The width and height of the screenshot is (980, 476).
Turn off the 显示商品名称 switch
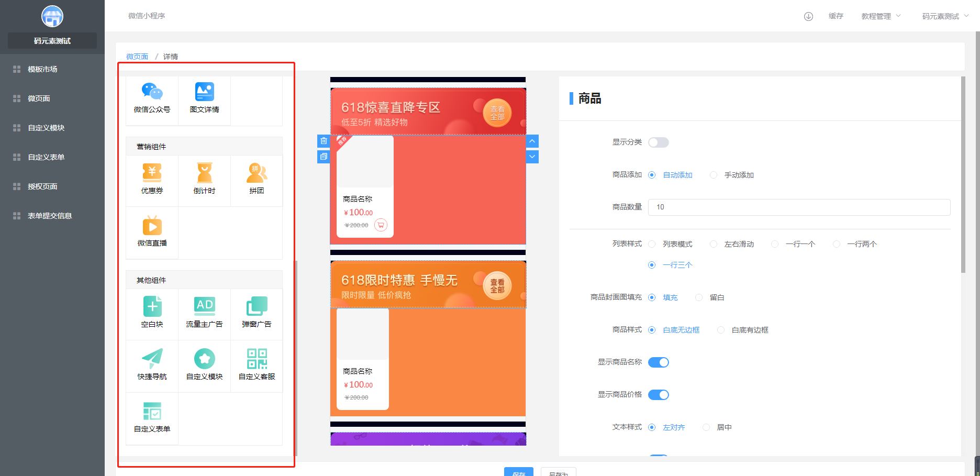tap(658, 362)
